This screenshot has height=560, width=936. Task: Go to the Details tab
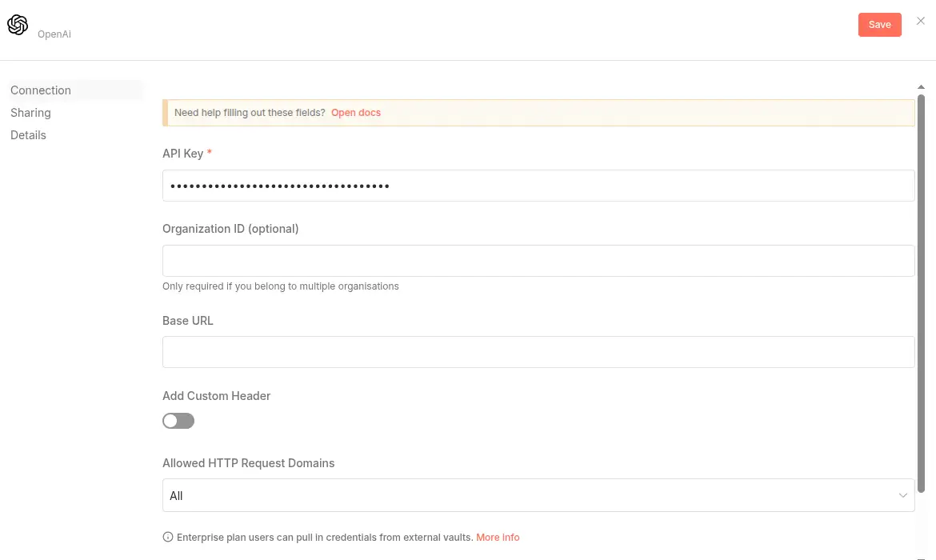(28, 135)
